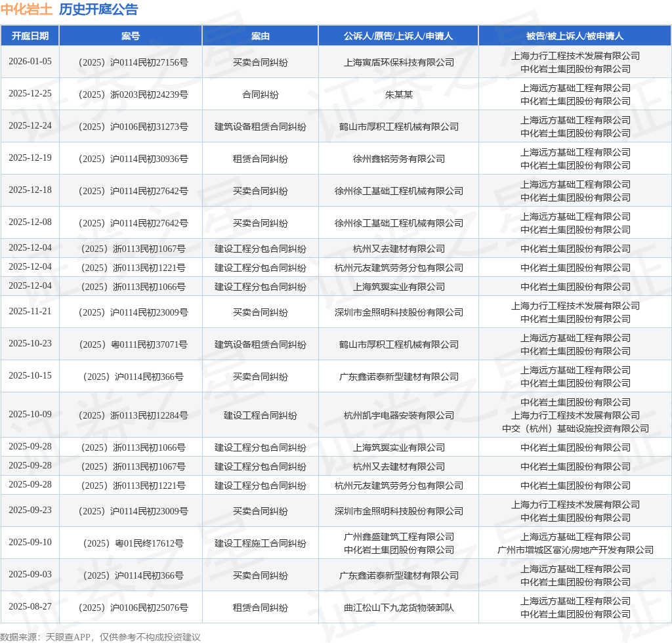Viewport: 672px width, 643px height.
Task: Click 深圳市金照明科技股份有限公司 in the 2025-09-23 row
Action: click(398, 512)
